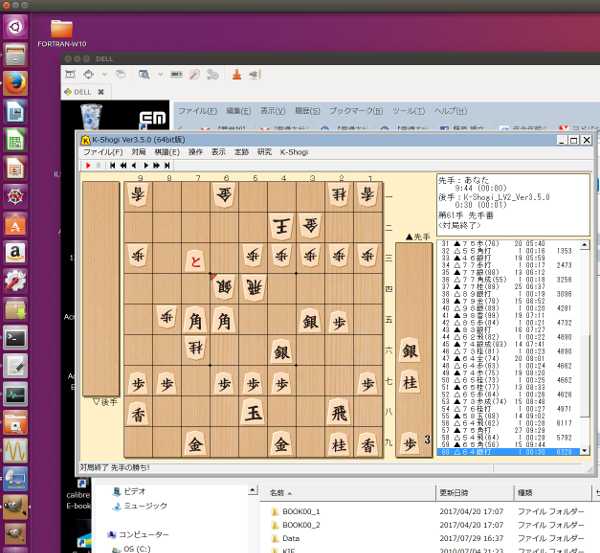Viewport: 600px width, 553px height.
Task: Click the grey stop button in K-Shogi toolbar
Action: 99,165
